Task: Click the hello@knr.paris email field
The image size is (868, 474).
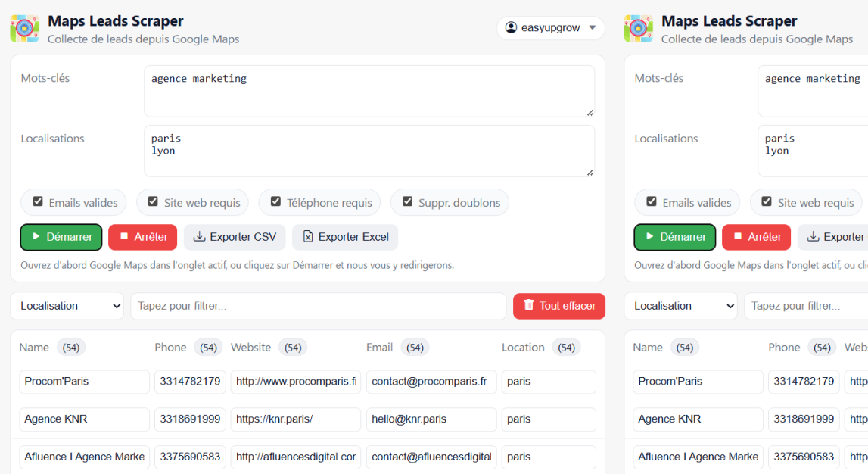Action: coord(431,419)
